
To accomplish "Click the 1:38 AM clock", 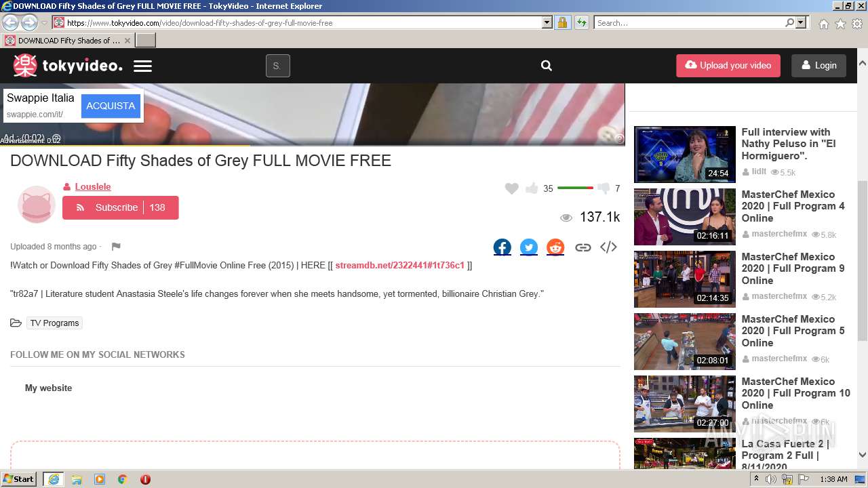I will click(x=833, y=479).
